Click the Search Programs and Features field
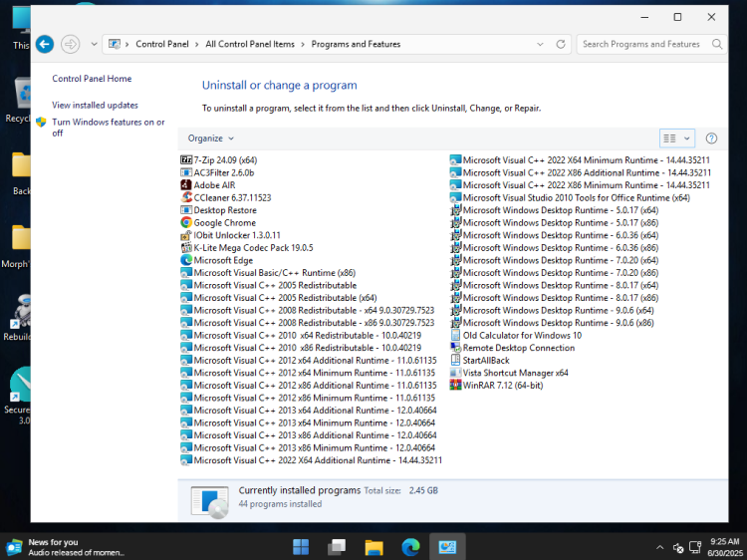Image resolution: width=747 pixels, height=560 pixels. point(641,44)
